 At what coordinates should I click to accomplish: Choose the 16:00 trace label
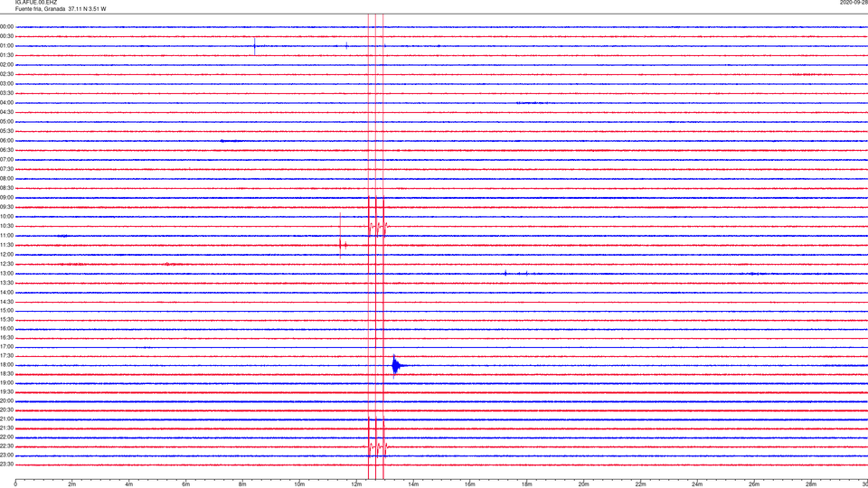[x=6, y=329]
